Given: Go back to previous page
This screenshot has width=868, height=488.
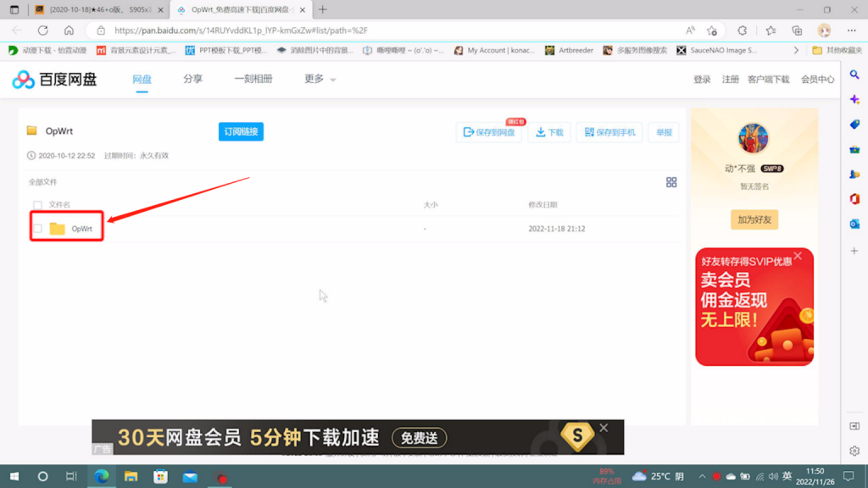Looking at the screenshot, I should (17, 30).
